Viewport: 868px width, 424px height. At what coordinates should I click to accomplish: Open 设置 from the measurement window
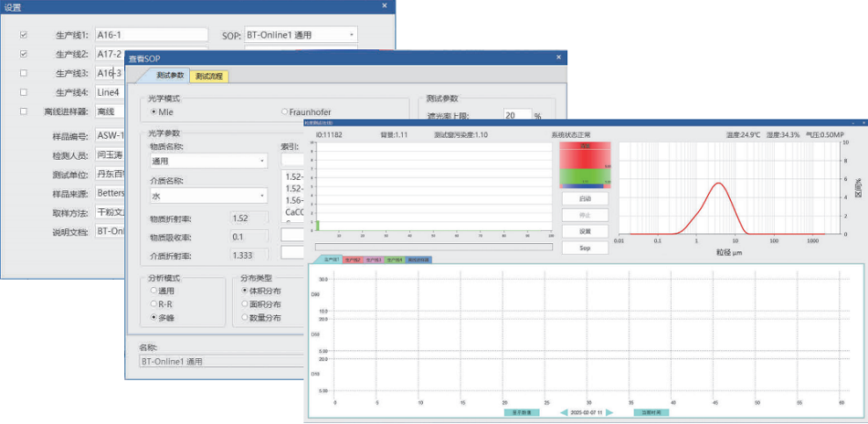(585, 231)
